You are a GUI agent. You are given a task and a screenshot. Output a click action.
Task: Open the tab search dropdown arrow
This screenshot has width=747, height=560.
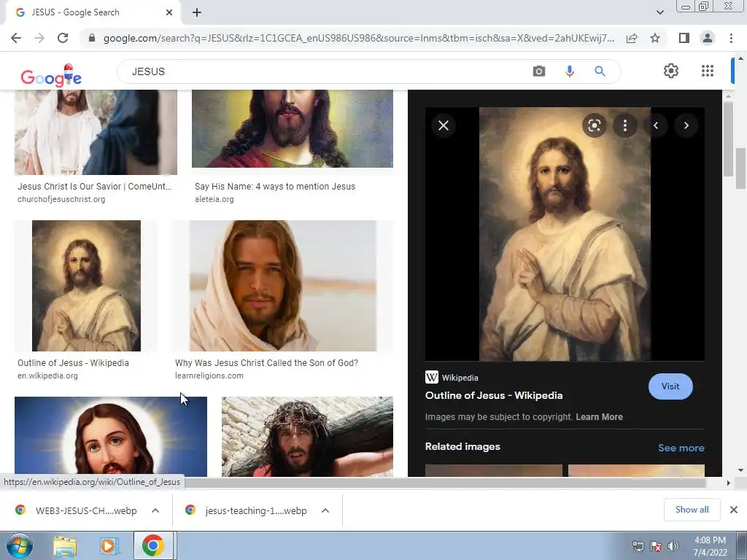coord(659,12)
